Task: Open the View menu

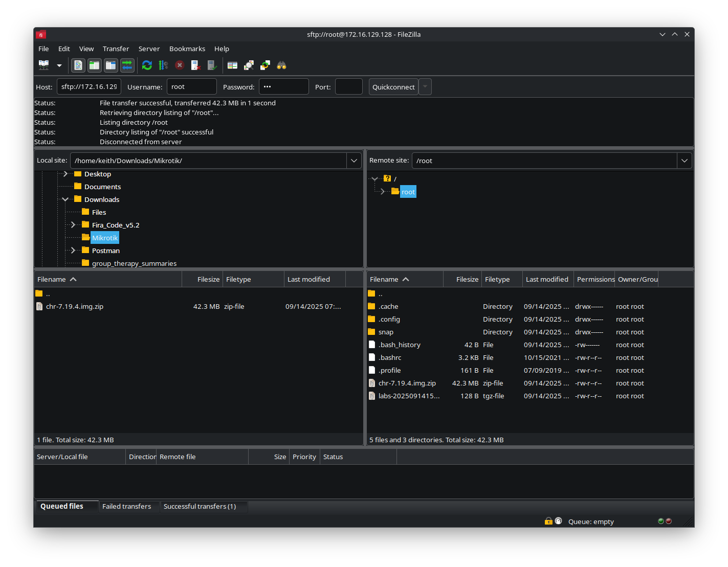Action: (86, 49)
